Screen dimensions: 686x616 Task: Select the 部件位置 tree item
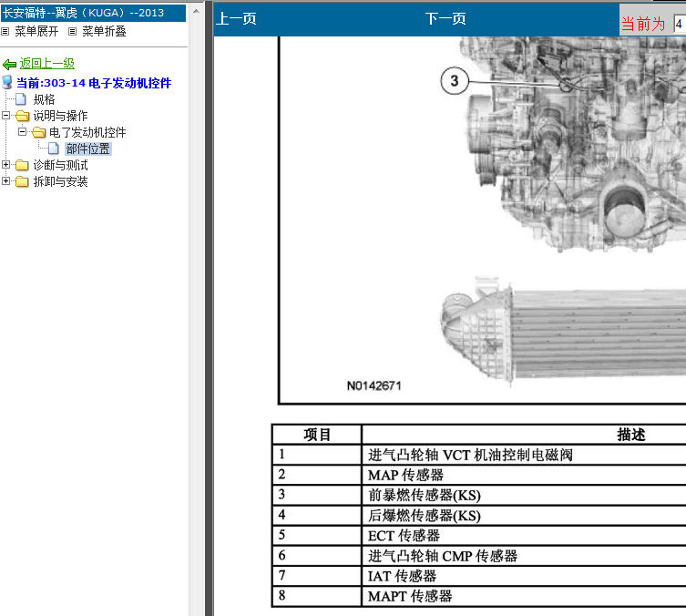(88, 149)
